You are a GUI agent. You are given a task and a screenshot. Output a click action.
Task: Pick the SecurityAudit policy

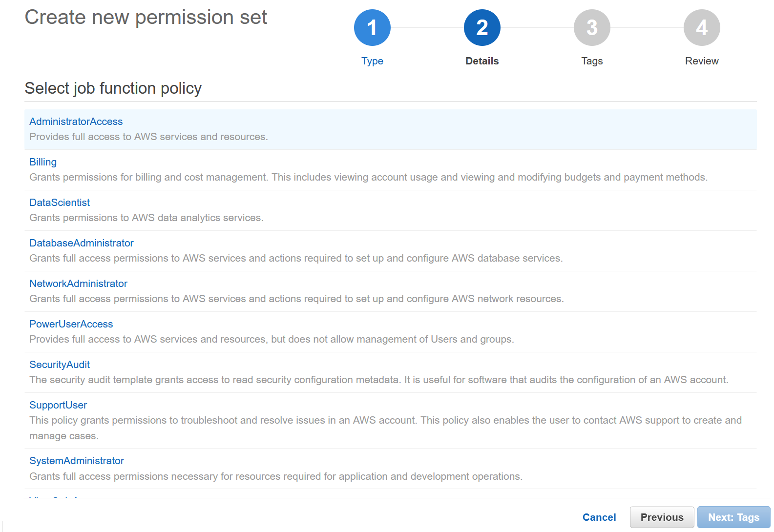click(x=60, y=365)
